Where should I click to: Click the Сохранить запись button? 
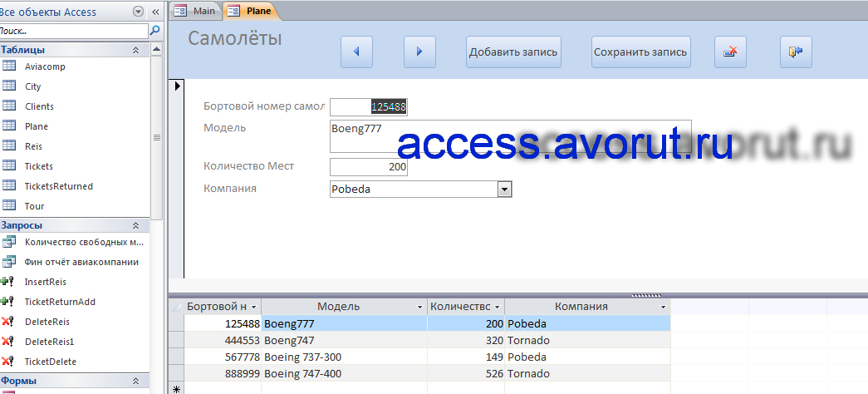click(640, 52)
